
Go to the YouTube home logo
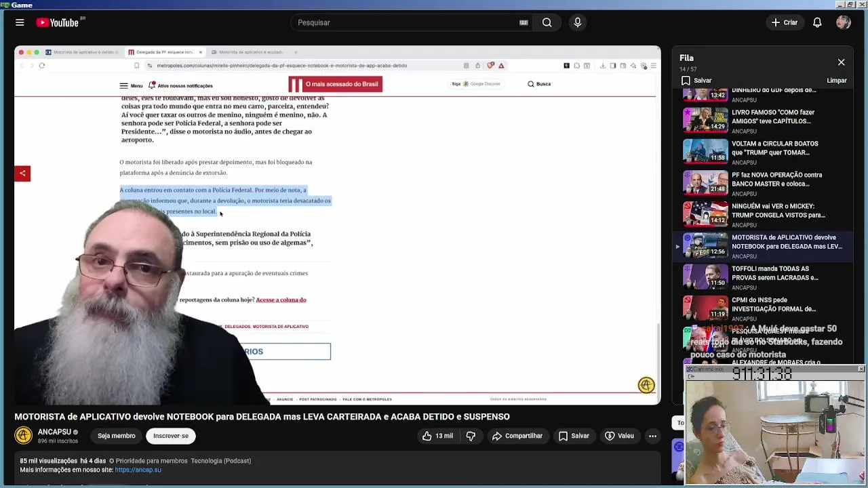tap(59, 22)
